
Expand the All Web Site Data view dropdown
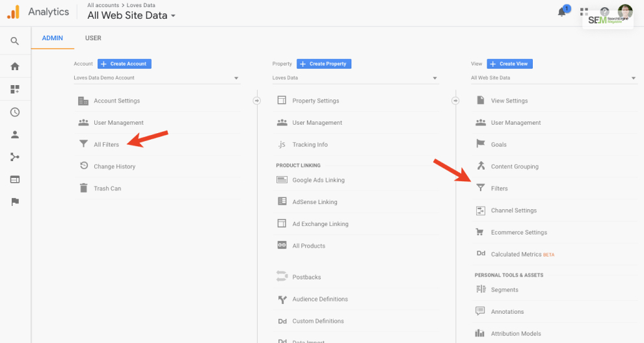[554, 78]
